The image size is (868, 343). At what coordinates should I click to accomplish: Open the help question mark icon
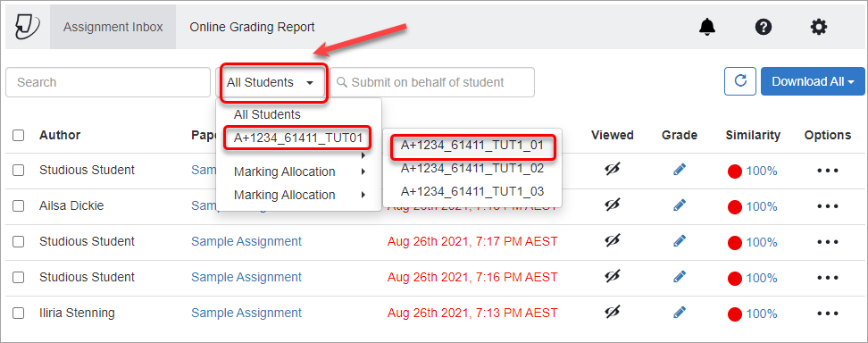[x=764, y=27]
